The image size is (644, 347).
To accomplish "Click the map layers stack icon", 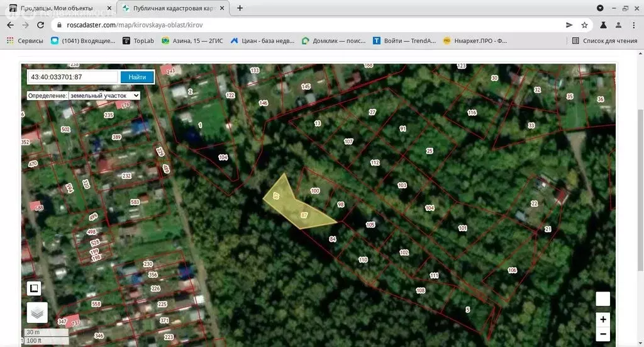I will tap(36, 312).
